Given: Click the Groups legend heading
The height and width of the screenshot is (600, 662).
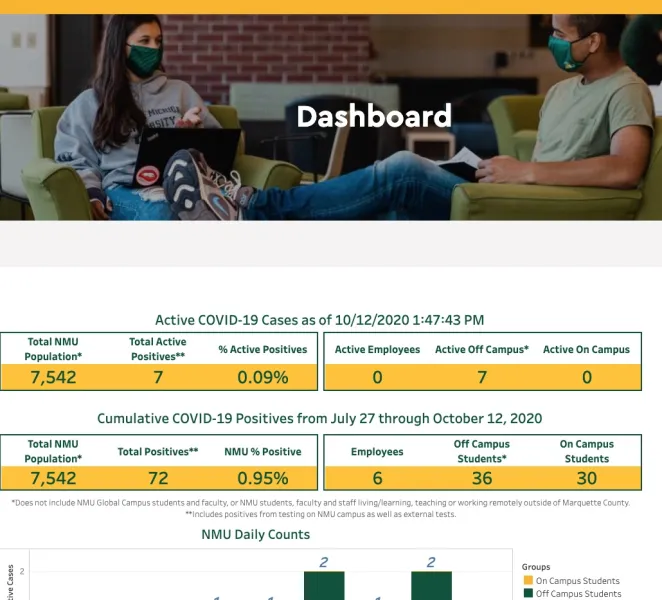Looking at the screenshot, I should click(x=536, y=567).
